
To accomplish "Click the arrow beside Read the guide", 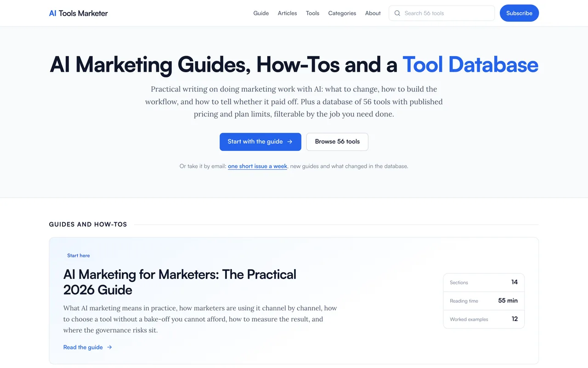I will tap(109, 347).
